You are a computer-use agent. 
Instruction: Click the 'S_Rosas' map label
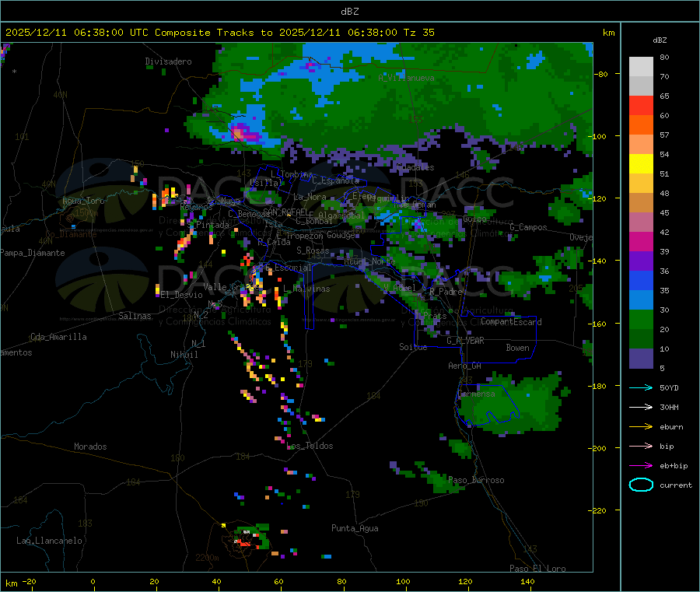point(313,250)
